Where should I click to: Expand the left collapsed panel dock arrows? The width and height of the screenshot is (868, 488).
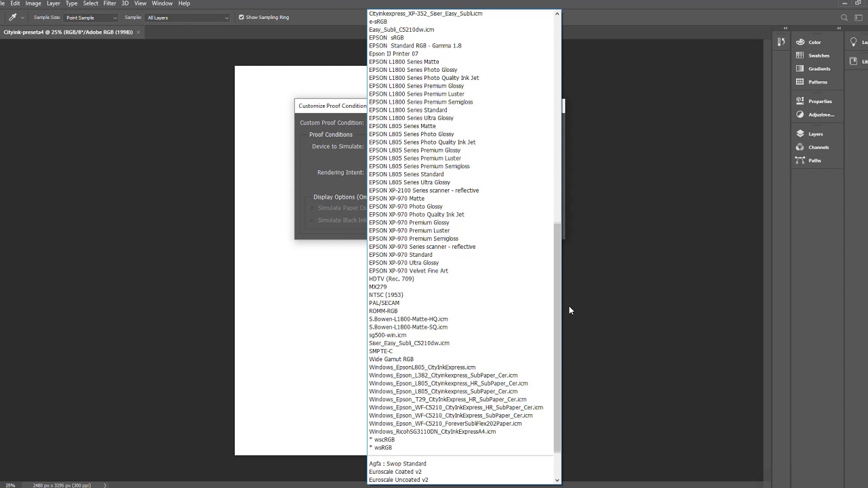[x=785, y=28]
